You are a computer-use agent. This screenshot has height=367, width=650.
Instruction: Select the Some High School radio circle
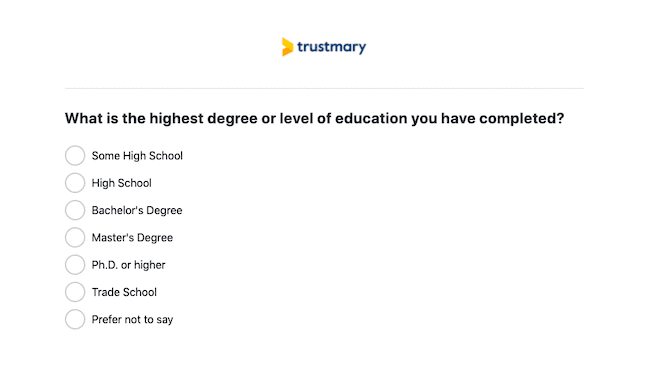click(75, 156)
